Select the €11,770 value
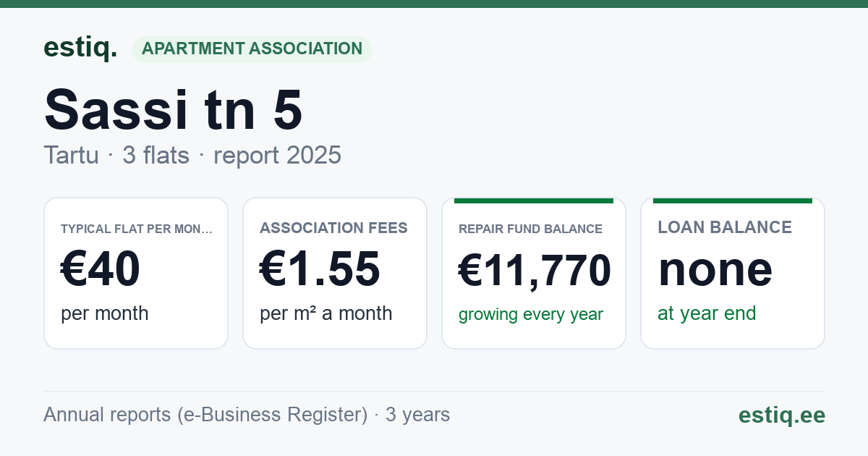 click(x=535, y=271)
